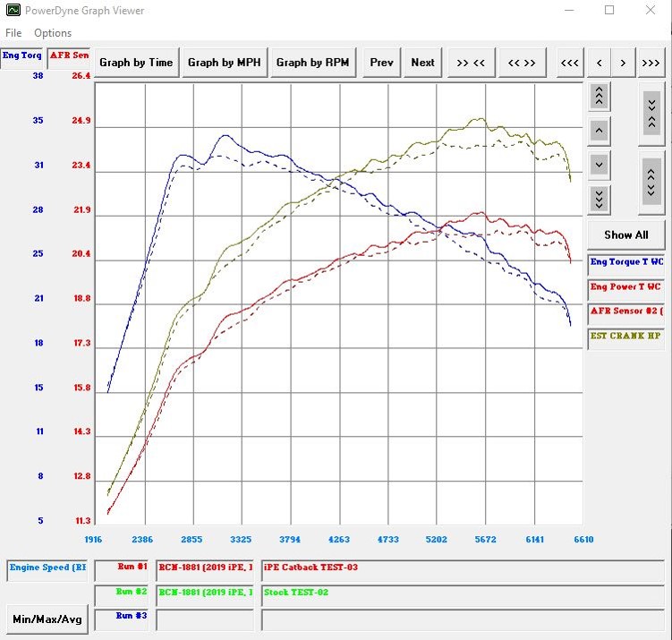The height and width of the screenshot is (640, 672).
Task: Click the single up chevron button
Action: click(600, 131)
